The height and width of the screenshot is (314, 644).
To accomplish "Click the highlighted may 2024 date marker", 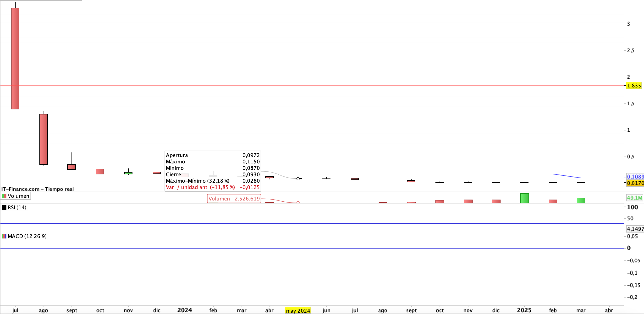I will pyautogui.click(x=298, y=311).
